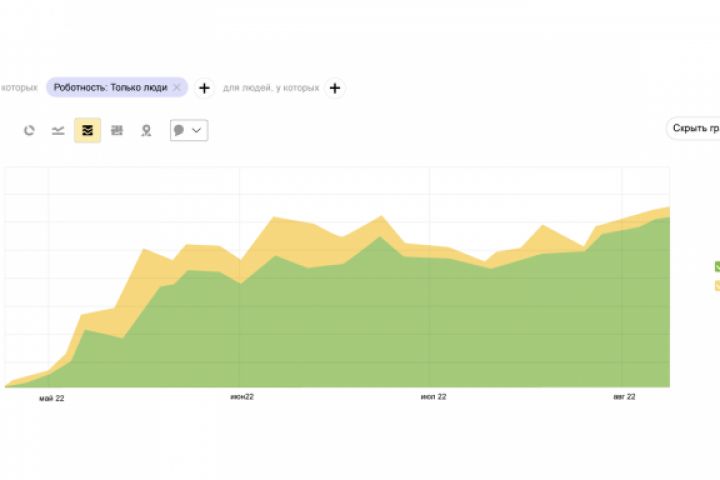
Task: Switch to the pie chart view
Action: 30,130
